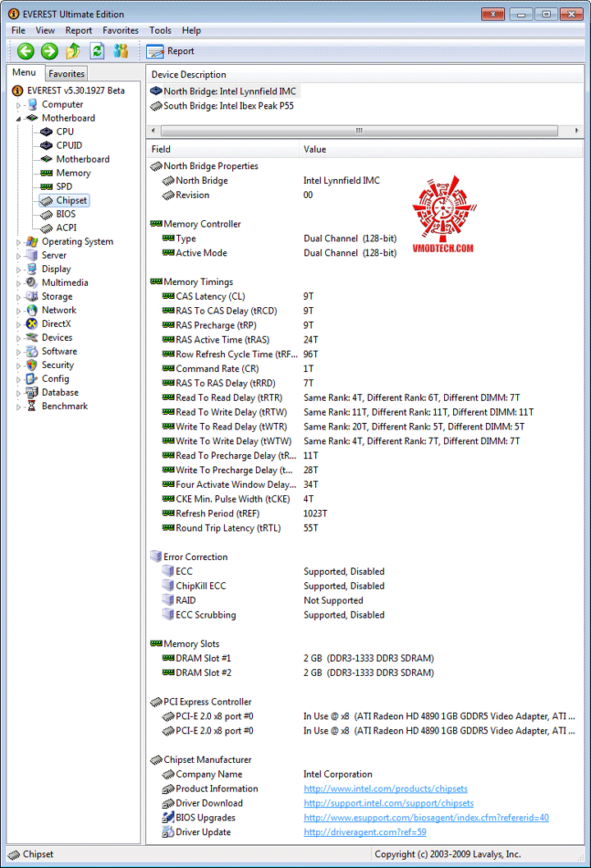
Task: Click the right arrow of device list scrollbar
Action: pos(576,131)
